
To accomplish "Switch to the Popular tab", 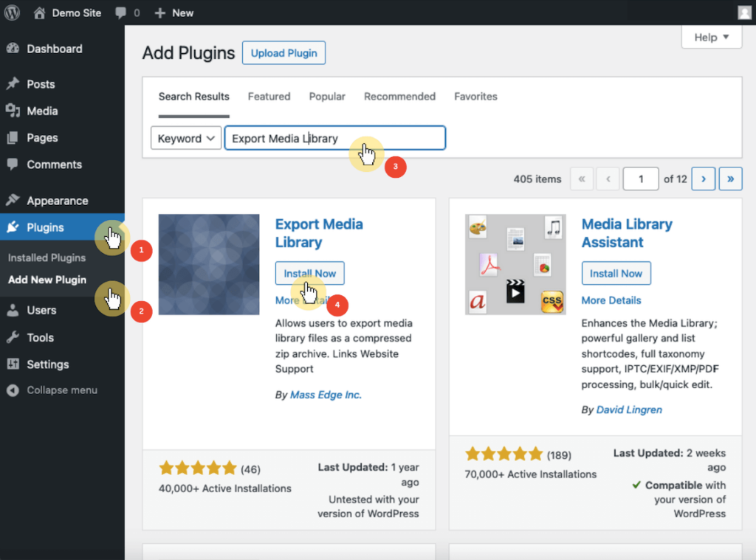I will pyautogui.click(x=327, y=97).
